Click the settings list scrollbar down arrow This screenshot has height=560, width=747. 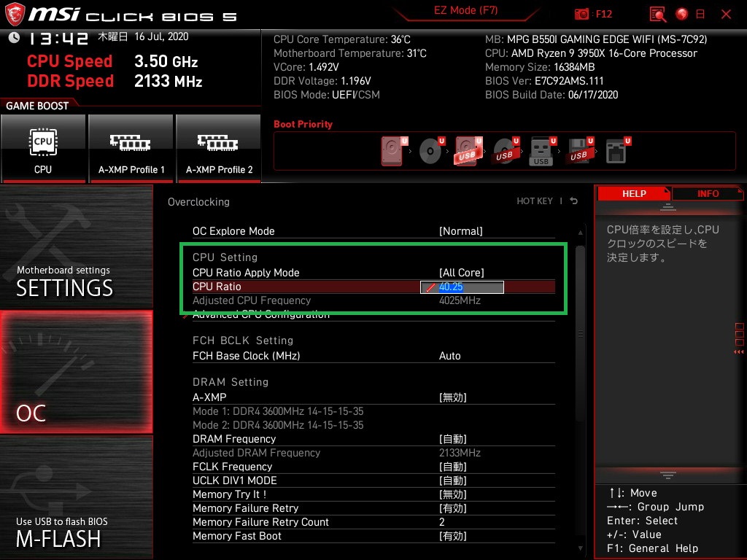click(x=580, y=548)
